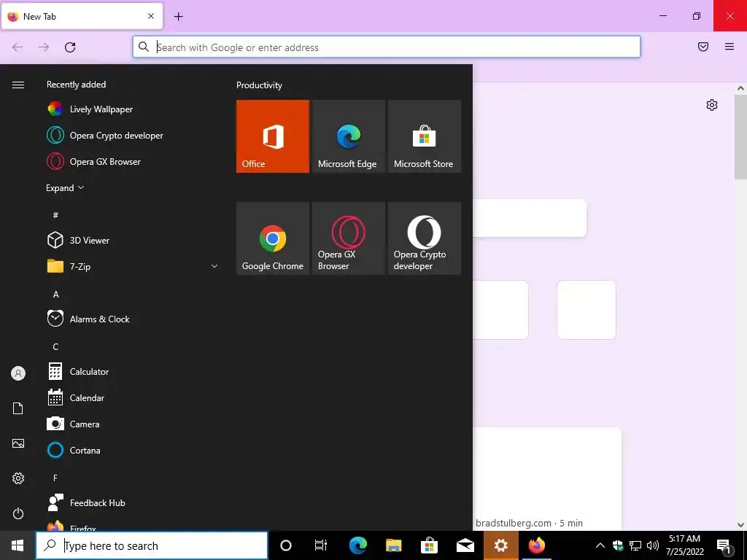Open the Microsoft Store tile
The image size is (747, 560).
(x=425, y=136)
